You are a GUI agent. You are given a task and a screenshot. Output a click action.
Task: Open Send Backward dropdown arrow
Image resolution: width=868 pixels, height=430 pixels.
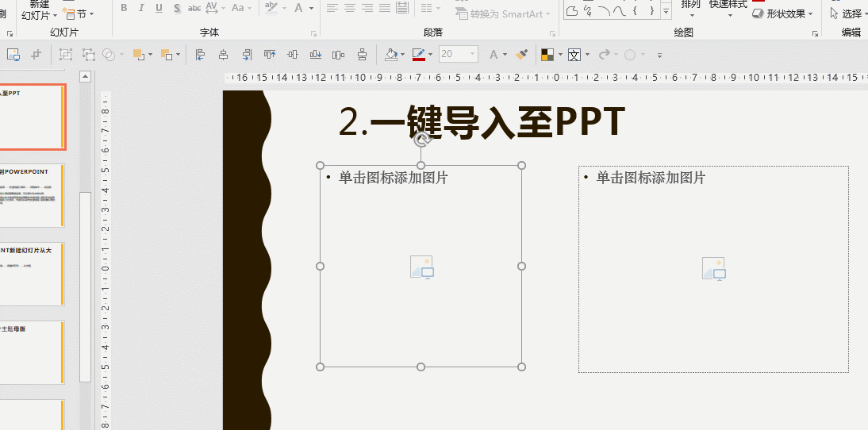pos(178,54)
